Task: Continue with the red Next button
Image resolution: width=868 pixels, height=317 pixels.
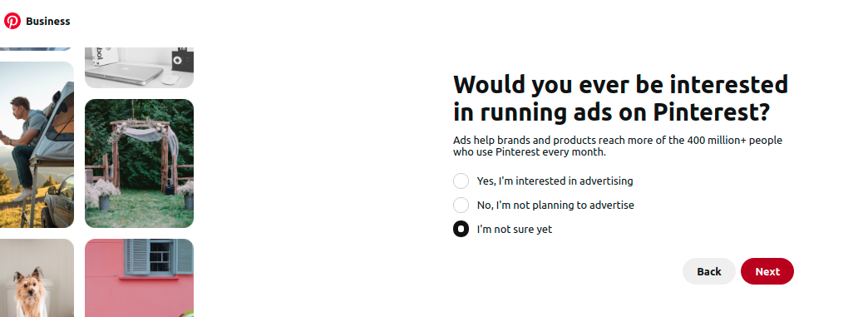Action: (767, 271)
